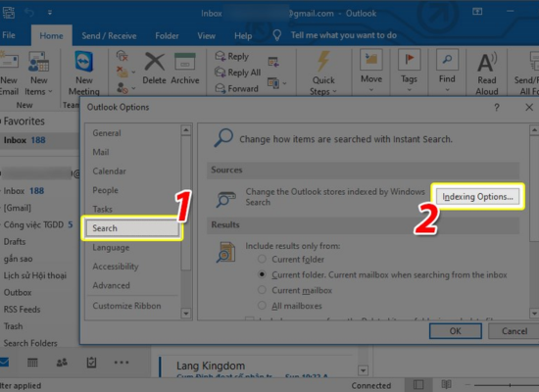Select Customize Ribbon options category
539x392 pixels.
(132, 306)
